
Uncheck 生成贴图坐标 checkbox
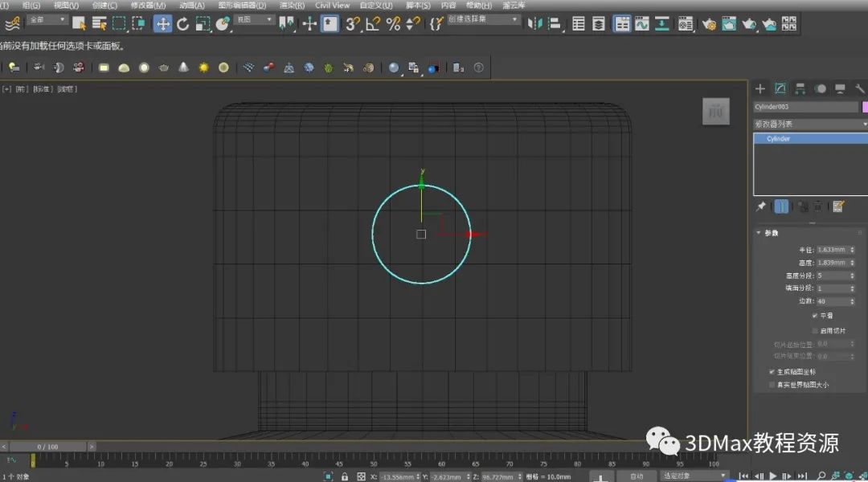point(772,372)
